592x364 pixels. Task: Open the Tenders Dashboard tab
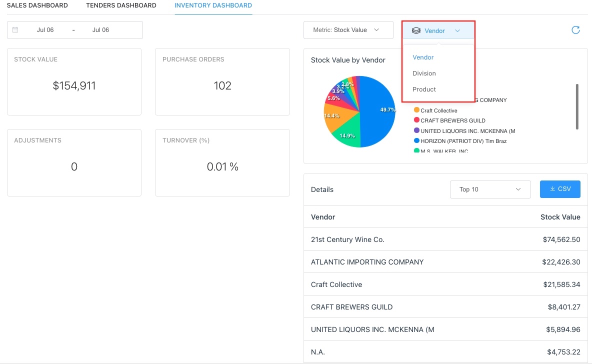point(121,5)
